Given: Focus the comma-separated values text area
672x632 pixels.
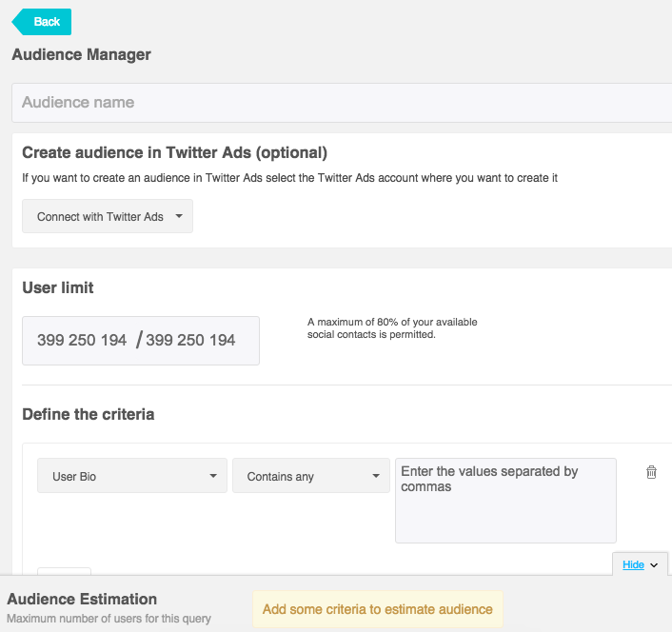Looking at the screenshot, I should pyautogui.click(x=505, y=501).
